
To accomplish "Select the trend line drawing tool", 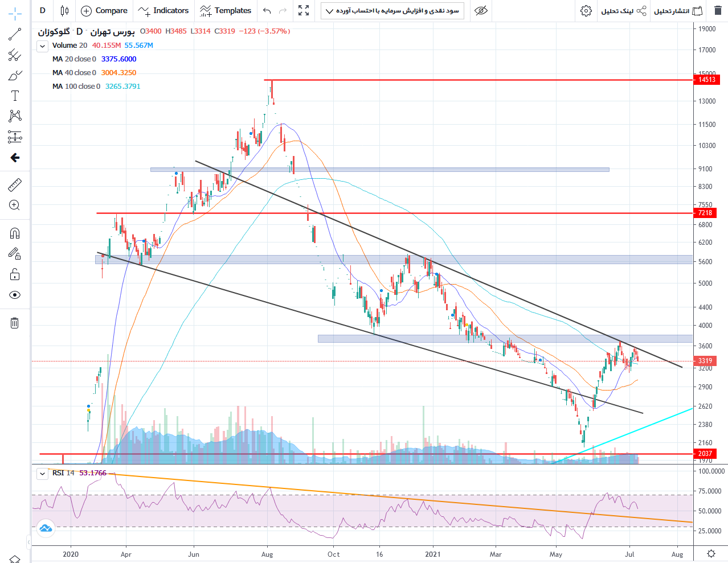I will tap(15, 34).
